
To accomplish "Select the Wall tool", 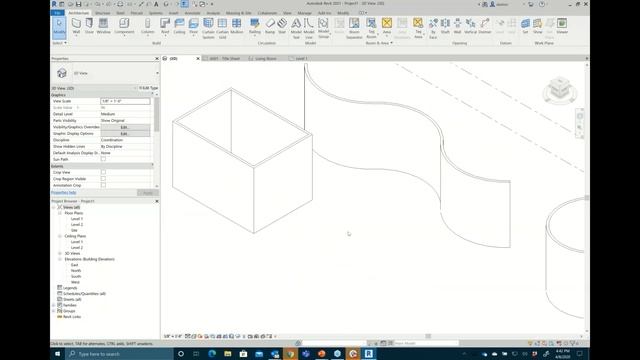I will [x=76, y=26].
